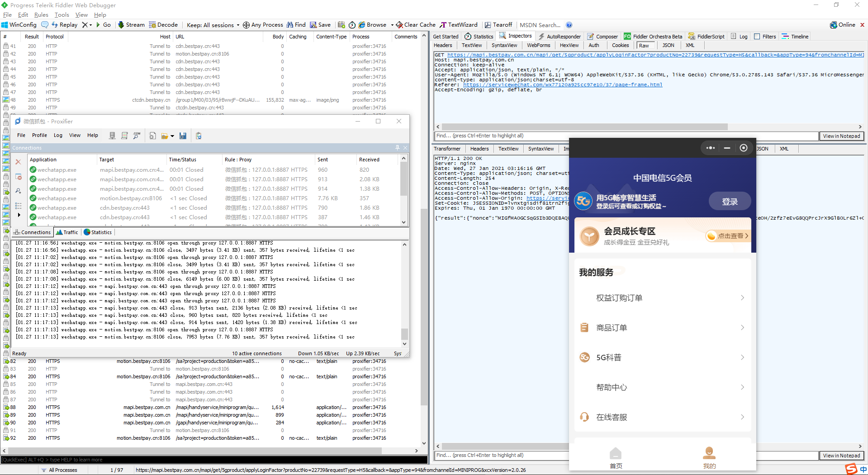Expand the Proxifier Connections sidebar arrow

coord(19,215)
